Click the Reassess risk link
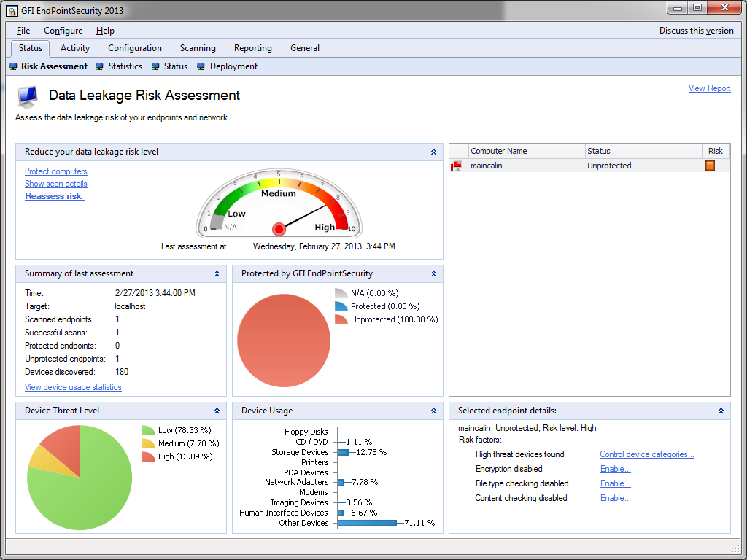The image size is (747, 560). (x=54, y=196)
